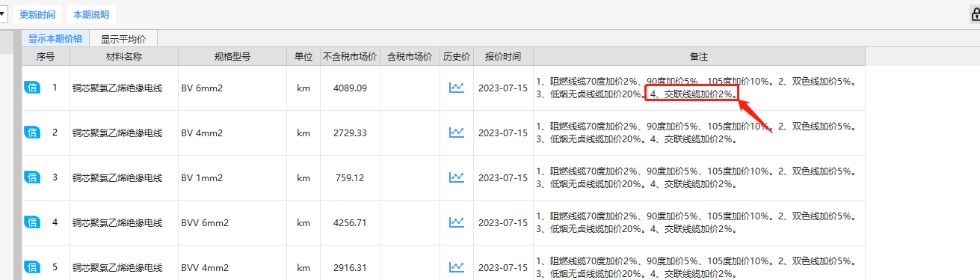Click the 信 badge in row 1

click(x=32, y=88)
